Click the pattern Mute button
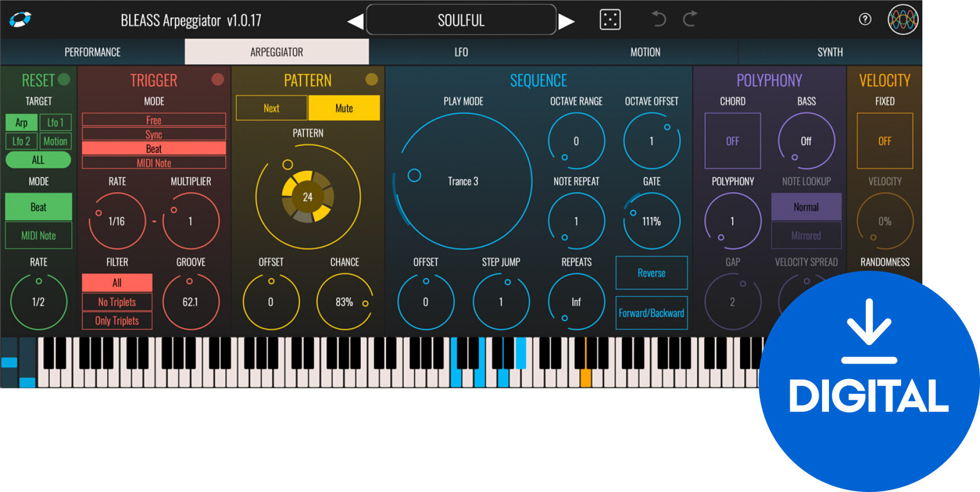 [x=344, y=108]
